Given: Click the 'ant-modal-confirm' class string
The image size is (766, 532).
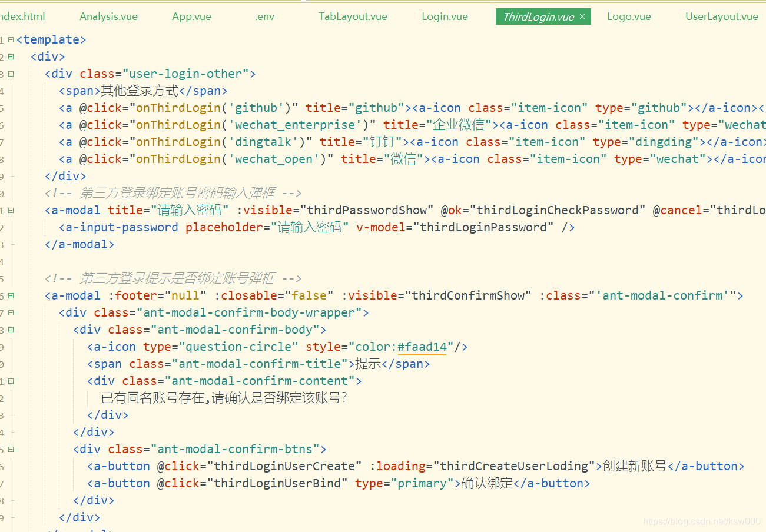Looking at the screenshot, I should click(663, 295).
